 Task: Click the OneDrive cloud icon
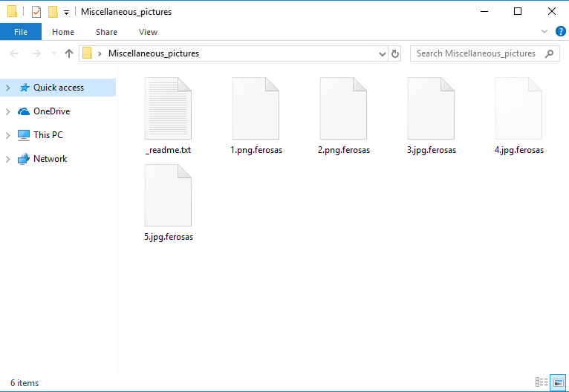(24, 111)
